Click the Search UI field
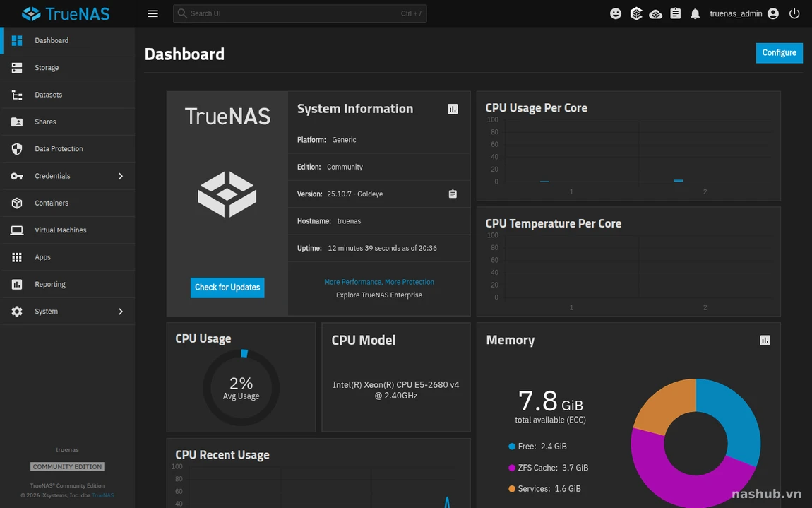The image size is (812, 508). pyautogui.click(x=299, y=13)
